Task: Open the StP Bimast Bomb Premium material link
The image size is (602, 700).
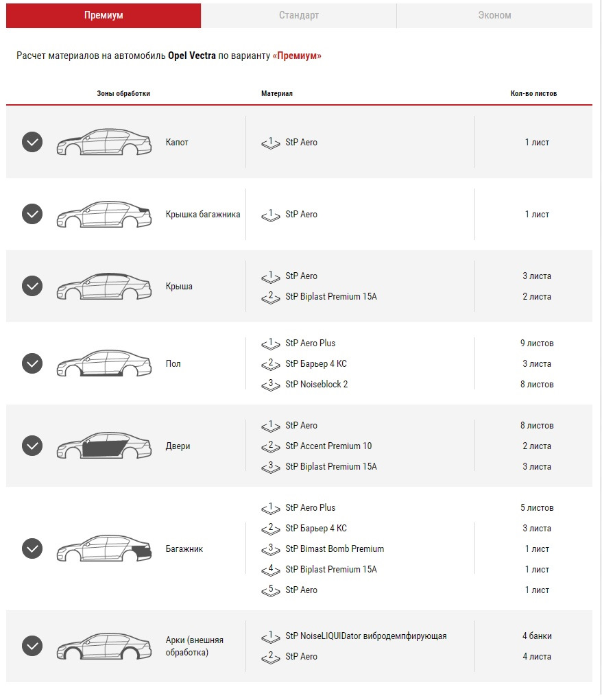Action: click(x=335, y=548)
